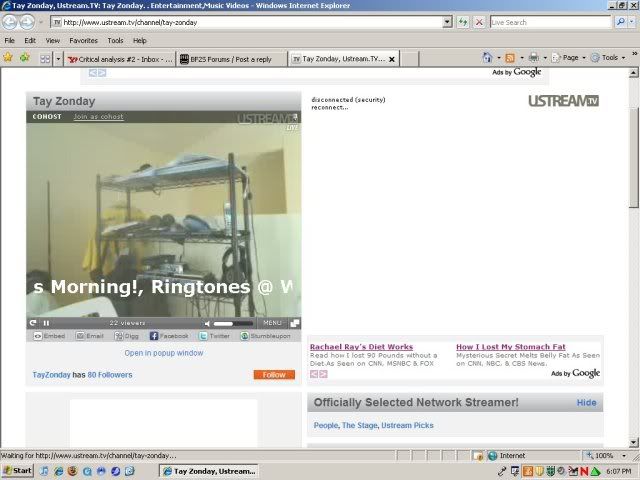
Task: Mute the player speaker icon
Action: pyautogui.click(x=207, y=323)
